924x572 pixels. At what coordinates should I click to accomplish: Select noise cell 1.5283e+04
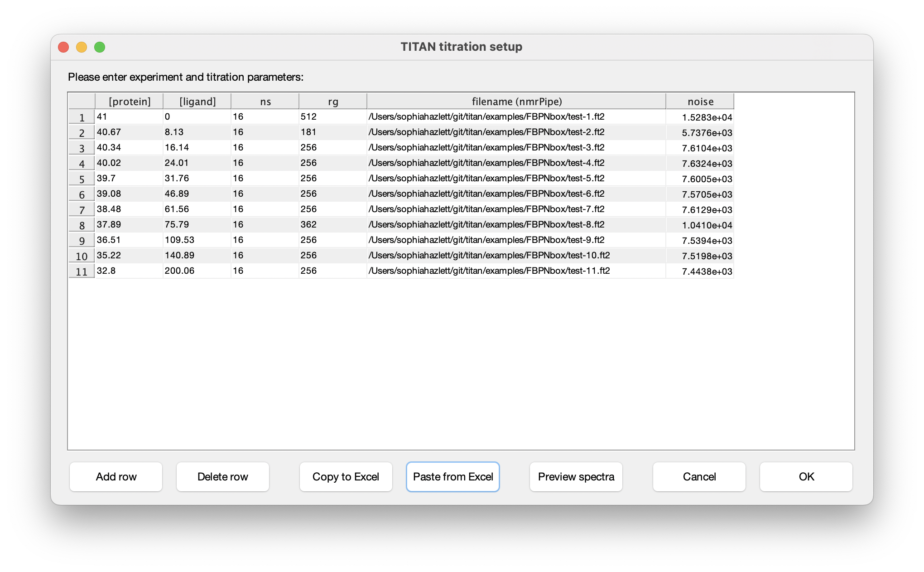point(700,117)
